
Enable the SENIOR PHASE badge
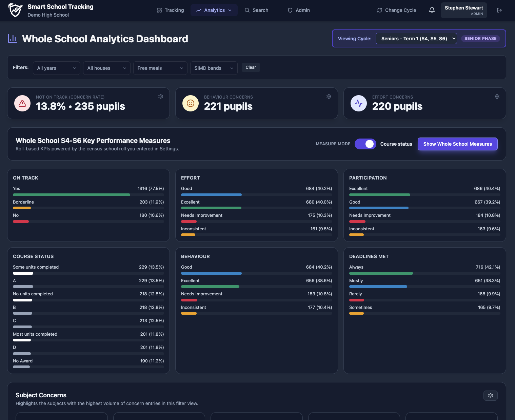(x=480, y=38)
